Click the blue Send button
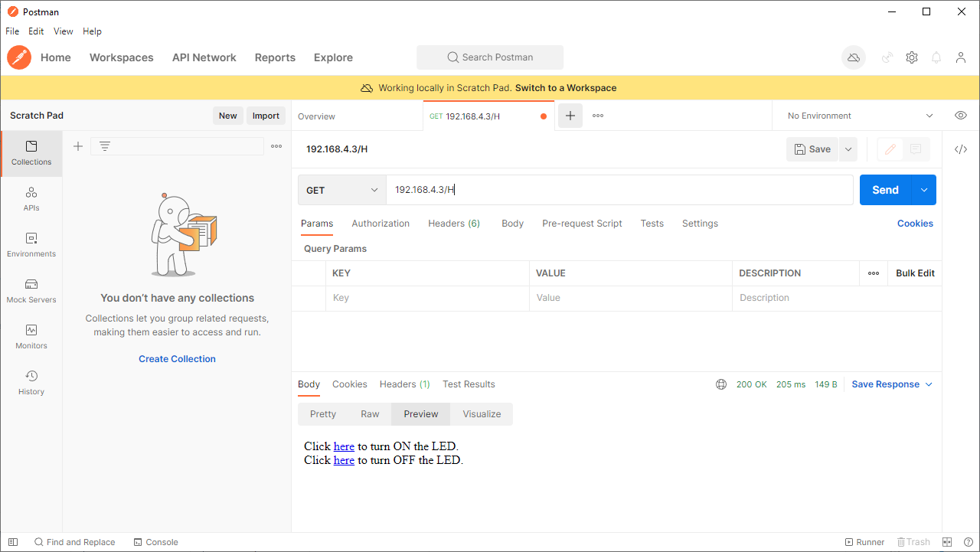The height and width of the screenshot is (552, 980). point(886,190)
